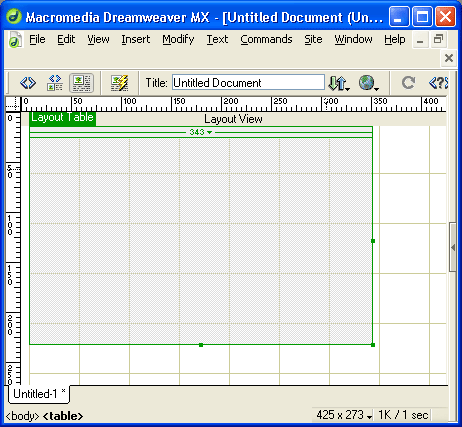The image size is (462, 427).
Task: Open the File menu
Action: click(37, 39)
